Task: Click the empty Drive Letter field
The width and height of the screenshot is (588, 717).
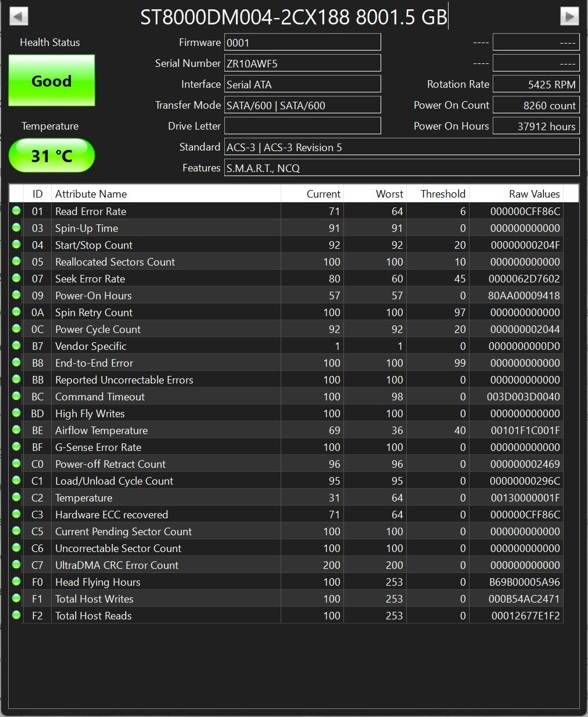Action: click(x=303, y=126)
